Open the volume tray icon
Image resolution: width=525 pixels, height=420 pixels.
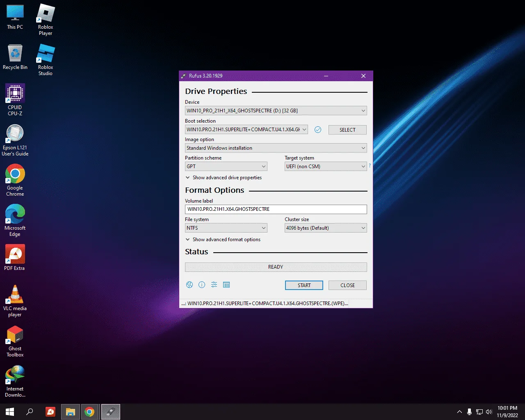488,412
